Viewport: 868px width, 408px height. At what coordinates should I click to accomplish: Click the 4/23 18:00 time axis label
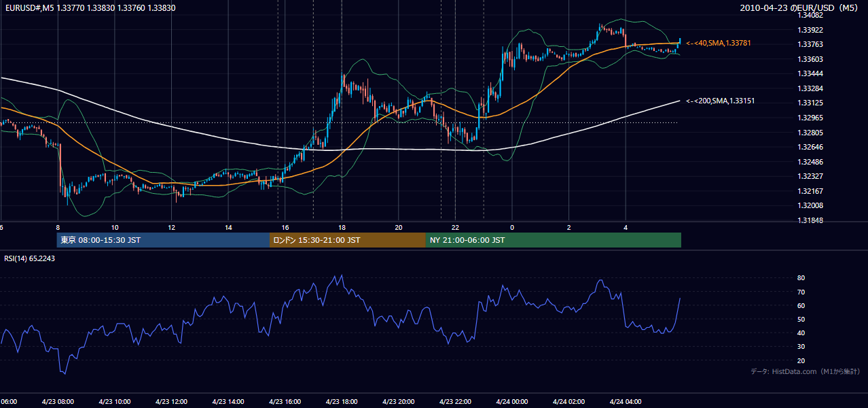coord(342,401)
